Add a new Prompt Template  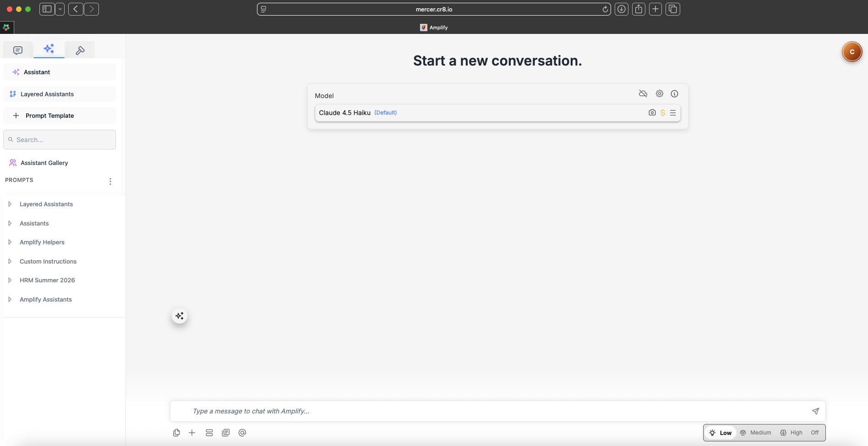click(60, 116)
